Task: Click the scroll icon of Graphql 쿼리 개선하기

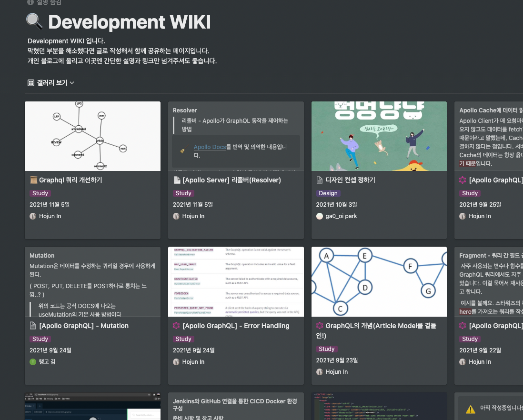Action: coord(33,180)
